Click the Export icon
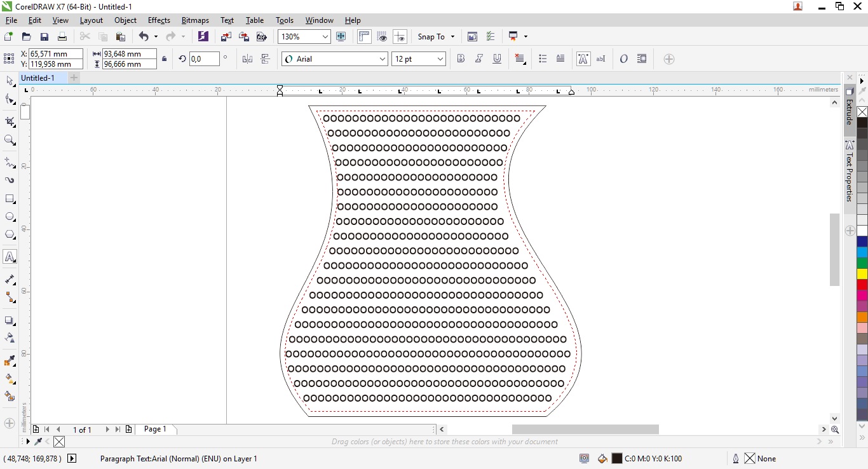 pos(243,37)
